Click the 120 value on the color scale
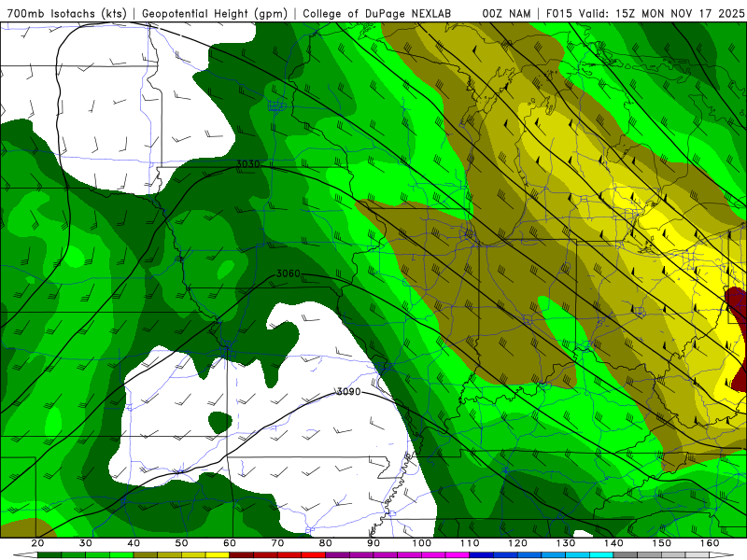Viewport: 747px width, 560px height. [517, 543]
